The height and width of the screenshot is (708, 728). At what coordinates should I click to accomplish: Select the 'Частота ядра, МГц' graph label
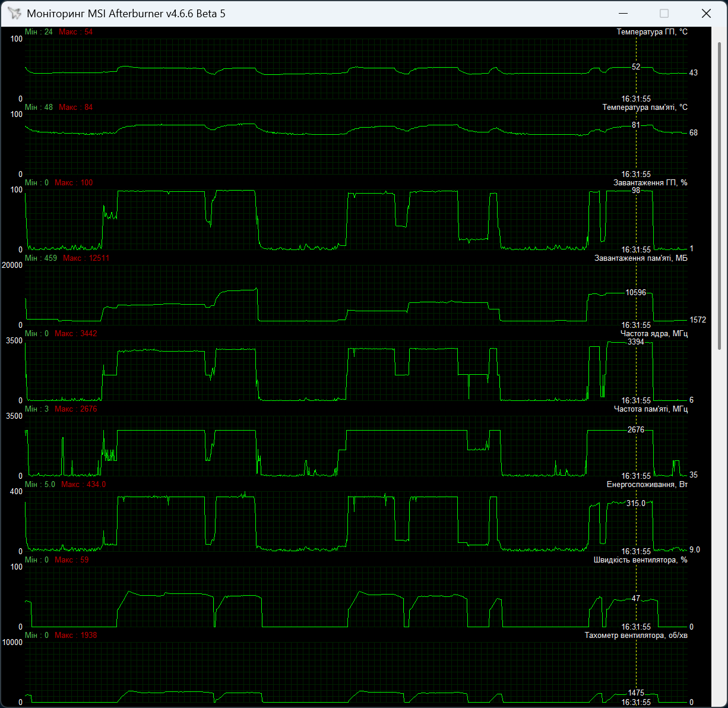[x=654, y=333]
